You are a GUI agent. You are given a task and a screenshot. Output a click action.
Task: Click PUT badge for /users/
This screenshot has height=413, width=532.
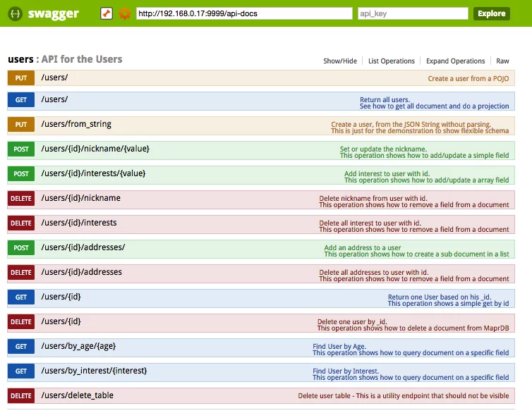coord(21,78)
